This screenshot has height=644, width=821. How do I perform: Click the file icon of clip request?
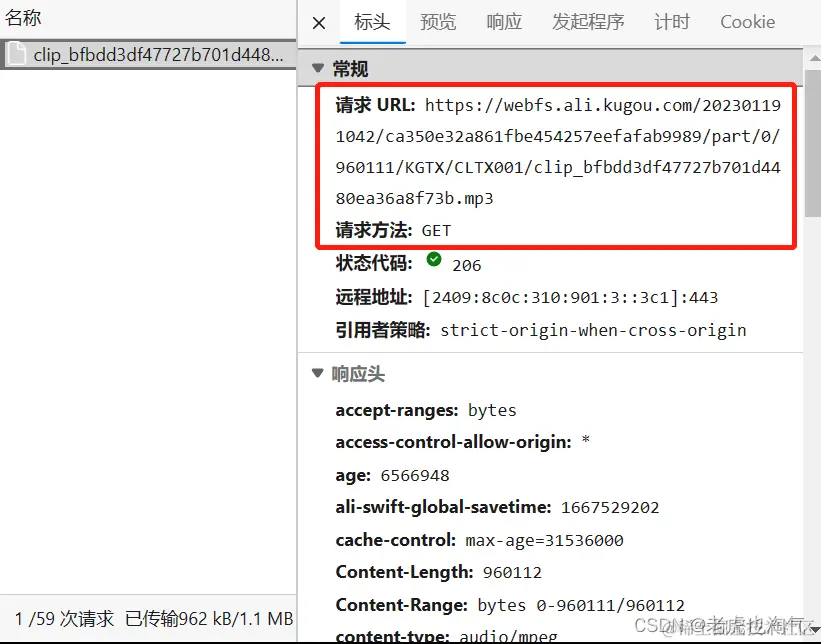click(16, 53)
